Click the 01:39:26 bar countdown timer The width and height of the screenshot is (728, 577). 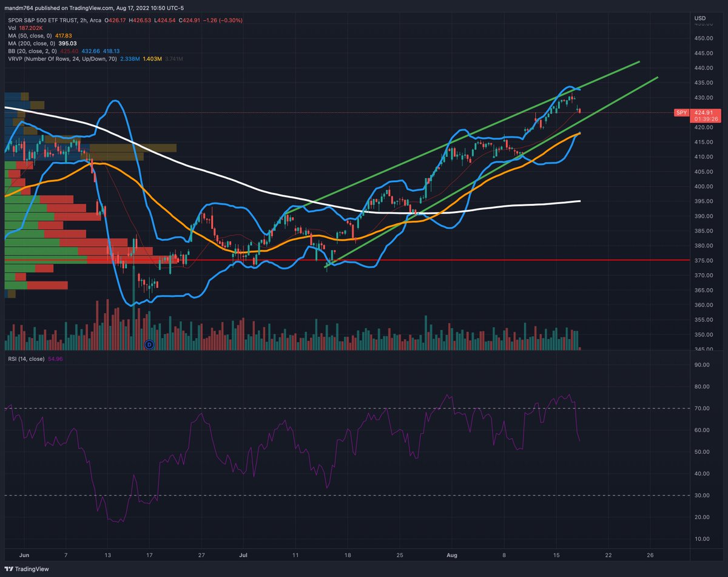(707, 119)
